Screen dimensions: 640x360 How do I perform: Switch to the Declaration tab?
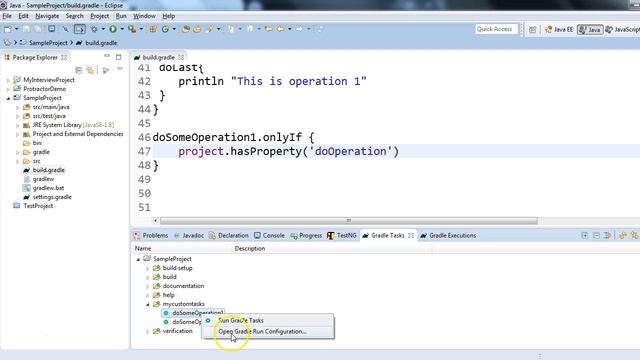point(229,236)
